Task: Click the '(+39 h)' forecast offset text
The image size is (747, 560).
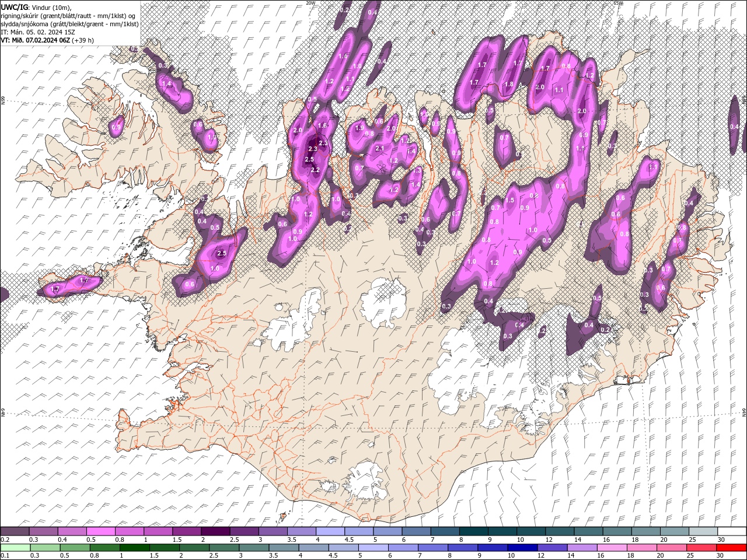Action: 83,40
